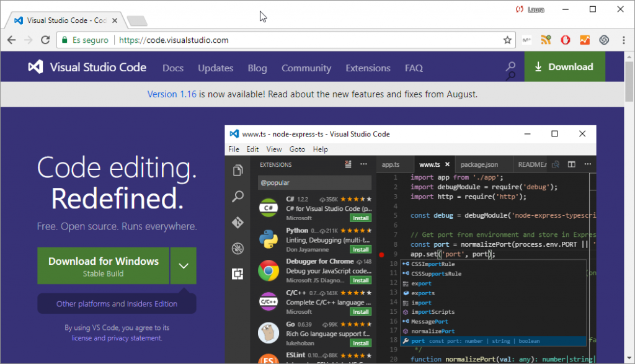
Task: Switch to the app.ts tab
Action: [x=391, y=164]
